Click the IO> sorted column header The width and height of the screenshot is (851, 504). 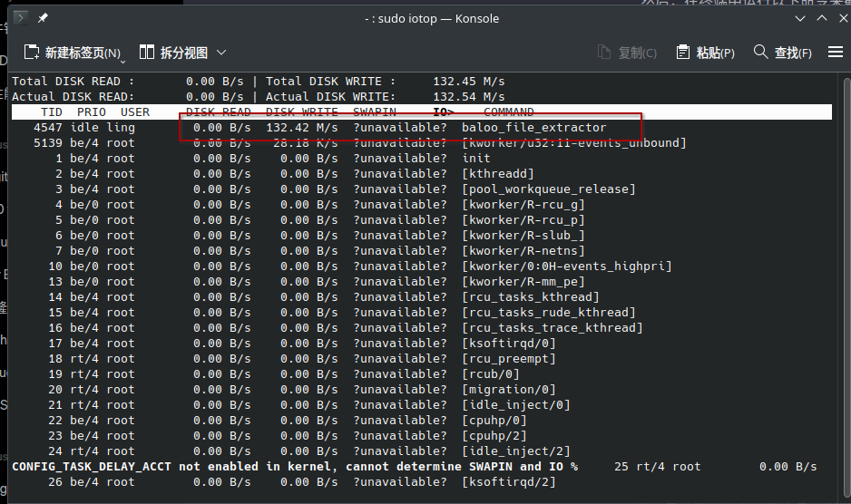[x=443, y=112]
